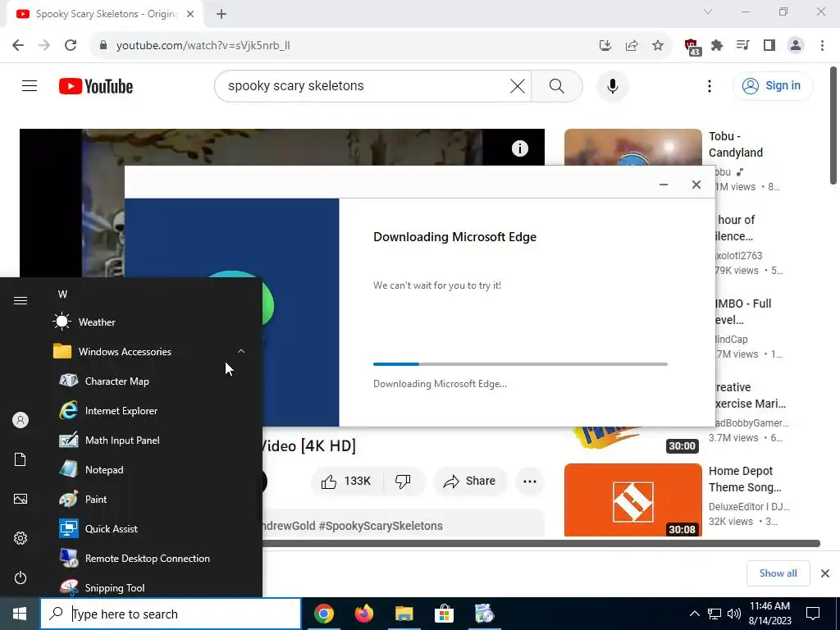Click the #SpookyScarySkeletons hashtag
The image size is (840, 630).
381,526
